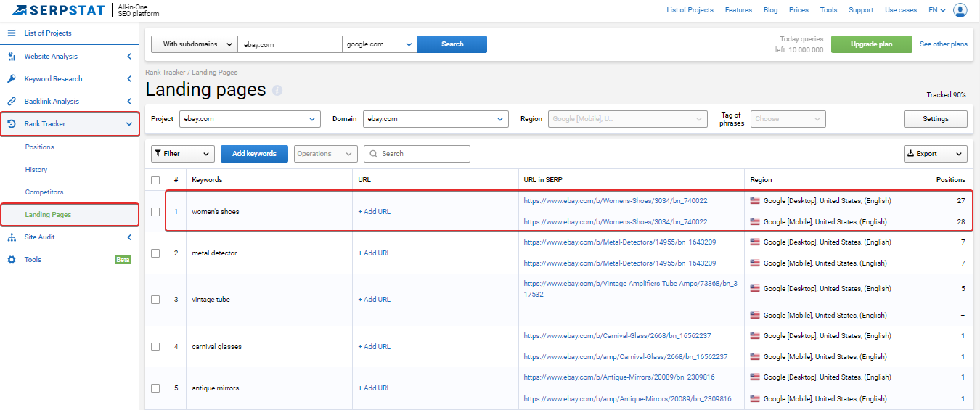Click the Tracked 90% indicator

click(946, 95)
